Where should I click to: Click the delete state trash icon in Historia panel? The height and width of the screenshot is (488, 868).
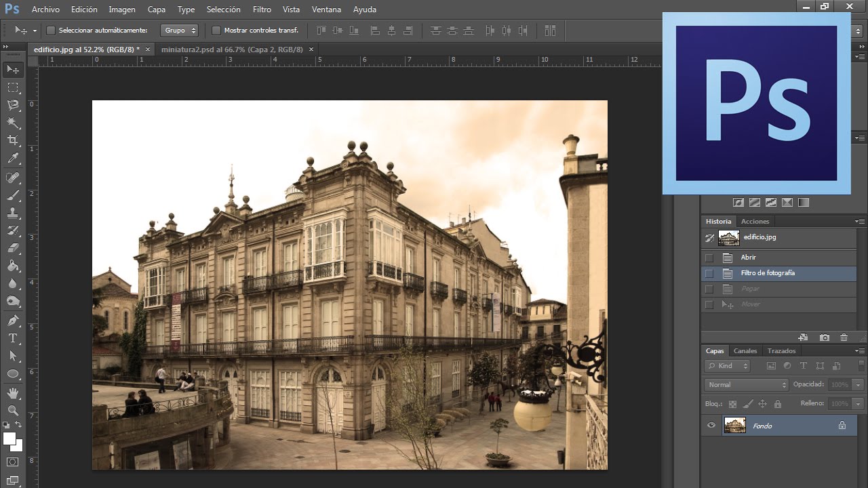pos(844,338)
